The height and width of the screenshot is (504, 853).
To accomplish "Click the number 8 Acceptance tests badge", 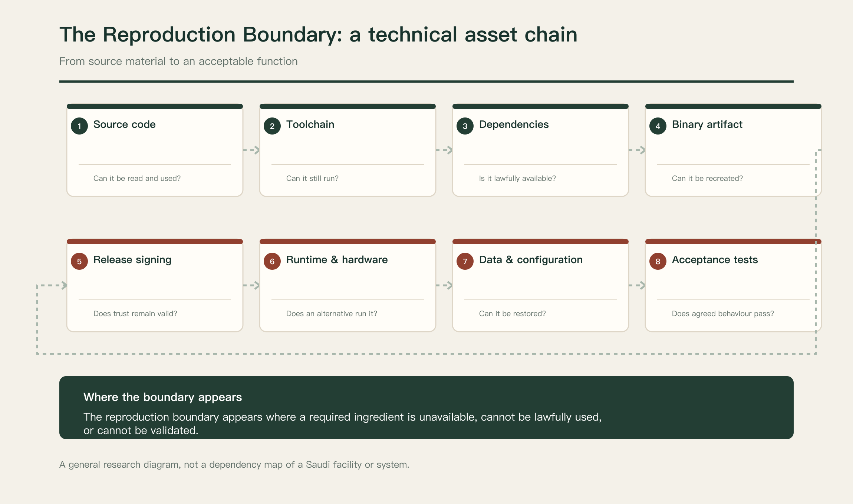I will (658, 261).
